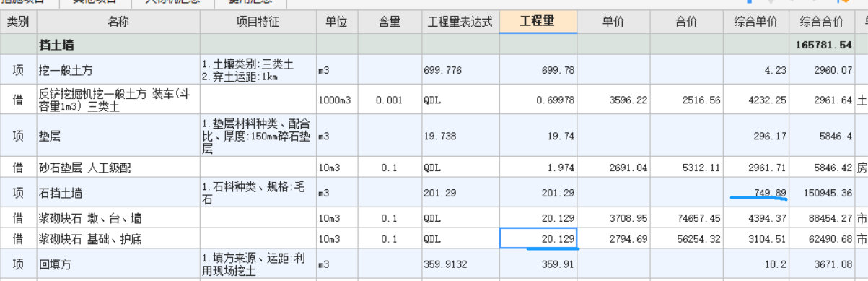
Task: Click the 名称 column header
Action: click(118, 22)
